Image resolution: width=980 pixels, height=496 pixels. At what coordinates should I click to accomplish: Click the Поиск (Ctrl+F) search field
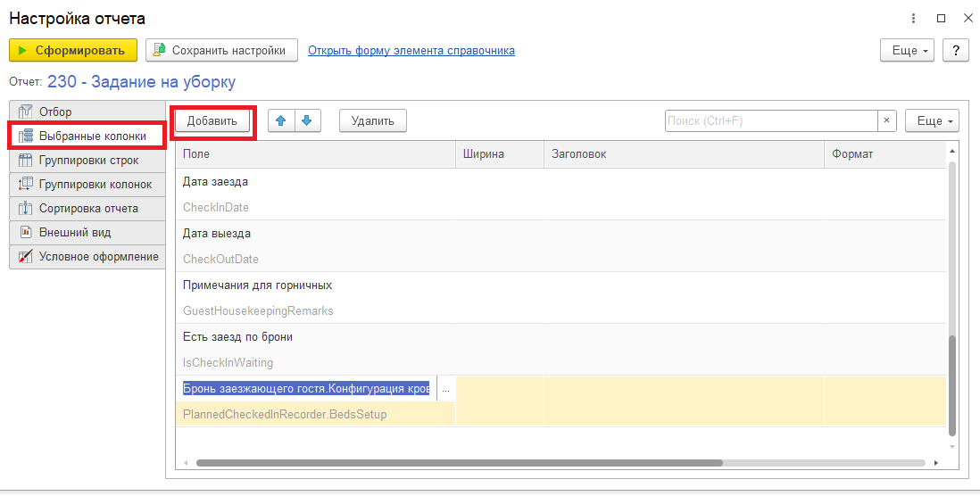[x=771, y=121]
